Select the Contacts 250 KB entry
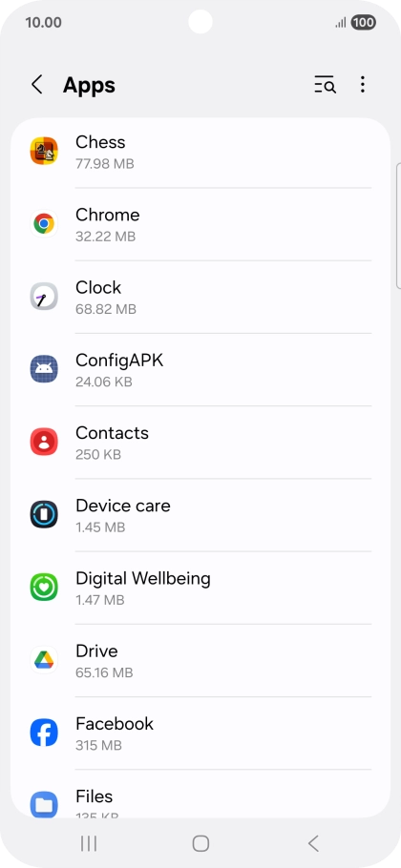 tap(200, 443)
